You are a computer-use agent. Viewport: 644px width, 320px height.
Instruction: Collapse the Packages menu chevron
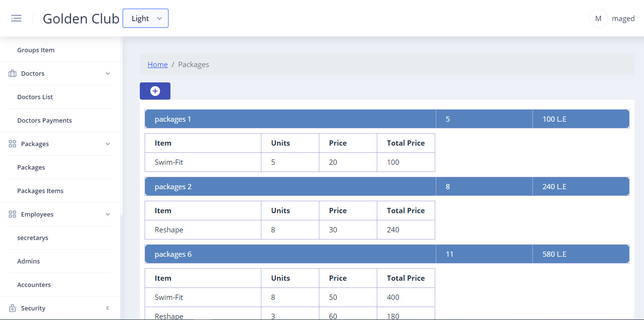pos(108,144)
